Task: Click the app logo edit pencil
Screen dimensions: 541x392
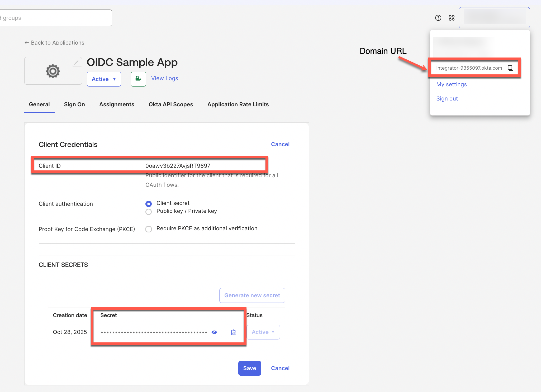Action: (x=77, y=63)
